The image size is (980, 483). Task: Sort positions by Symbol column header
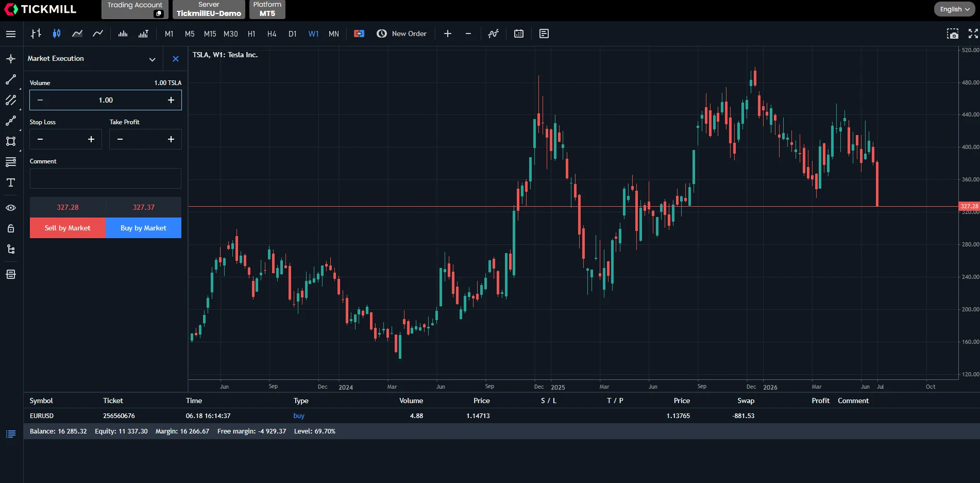pos(41,401)
